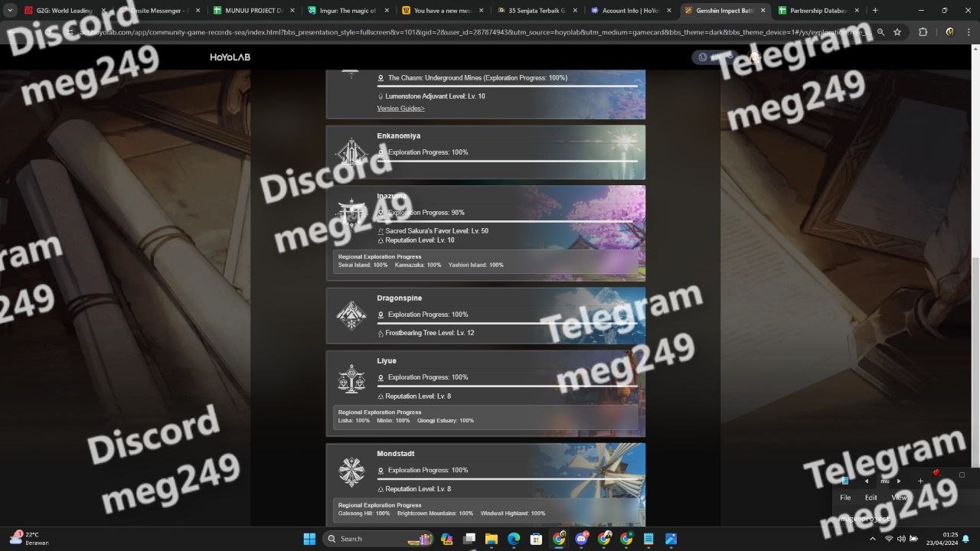Click the Liyue exploration progress bar

[x=508, y=386]
